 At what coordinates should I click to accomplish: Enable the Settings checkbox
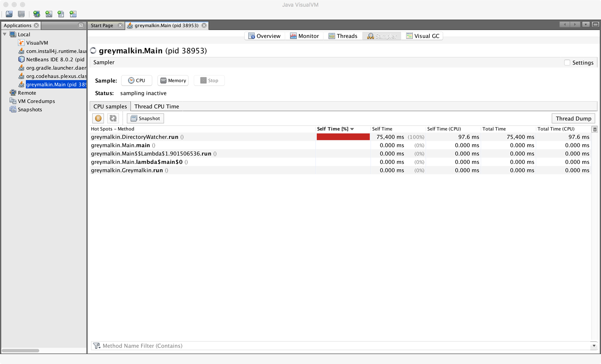(567, 63)
